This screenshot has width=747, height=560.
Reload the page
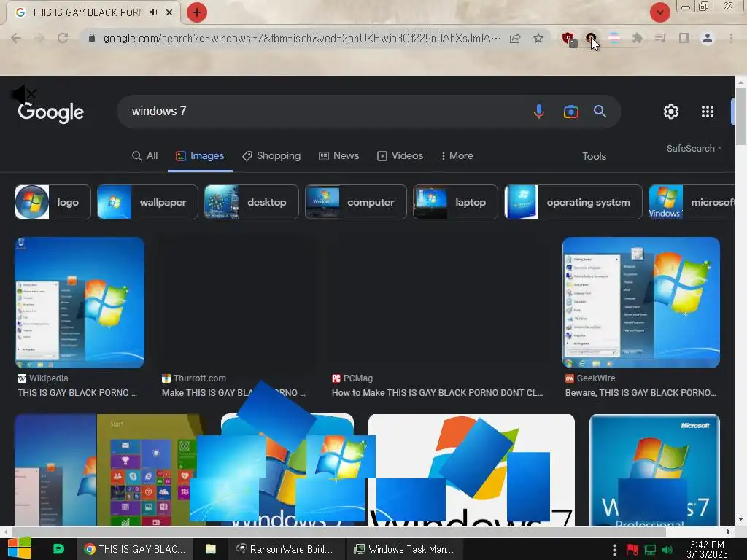coord(63,38)
